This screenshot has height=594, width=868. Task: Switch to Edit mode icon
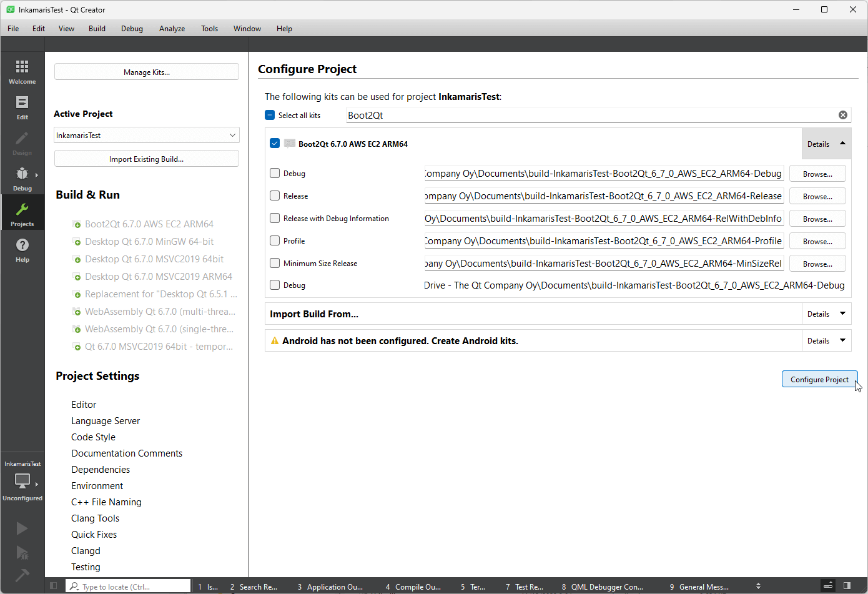(x=22, y=107)
